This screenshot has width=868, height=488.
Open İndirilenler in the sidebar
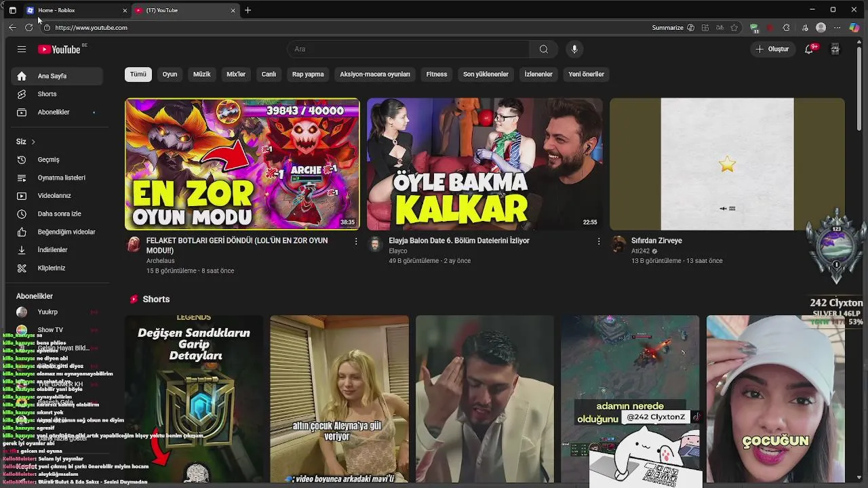point(57,250)
